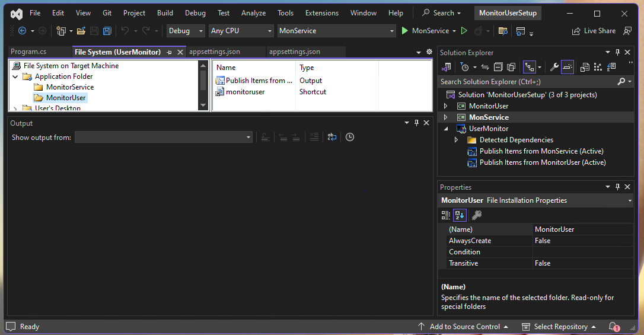Expand the MonitorUser project node
The height and width of the screenshot is (335, 644).
click(445, 106)
